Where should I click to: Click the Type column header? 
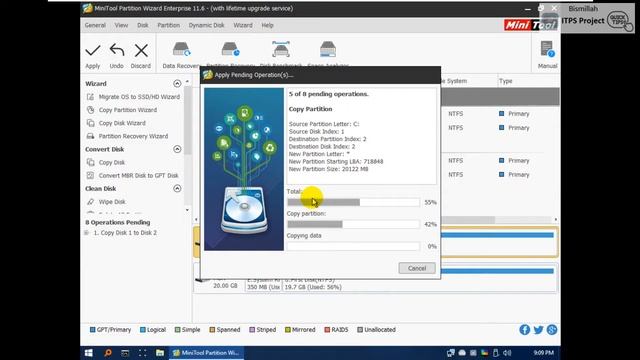[505, 81]
